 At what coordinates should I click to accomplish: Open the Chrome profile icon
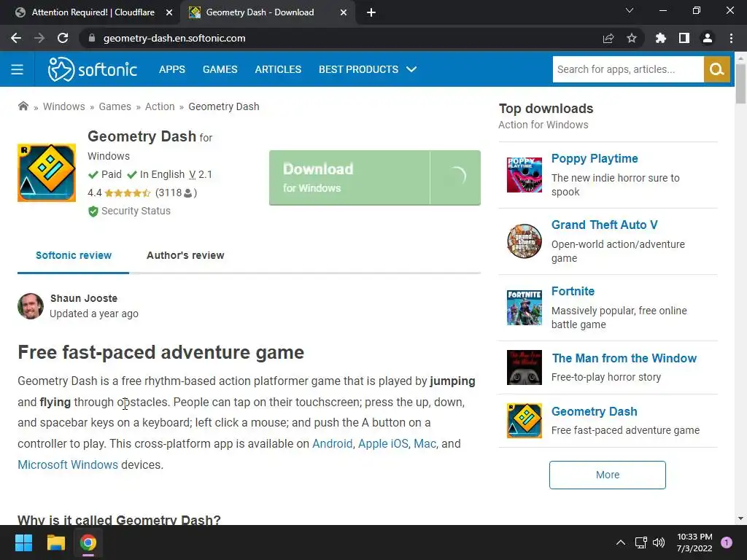point(708,38)
